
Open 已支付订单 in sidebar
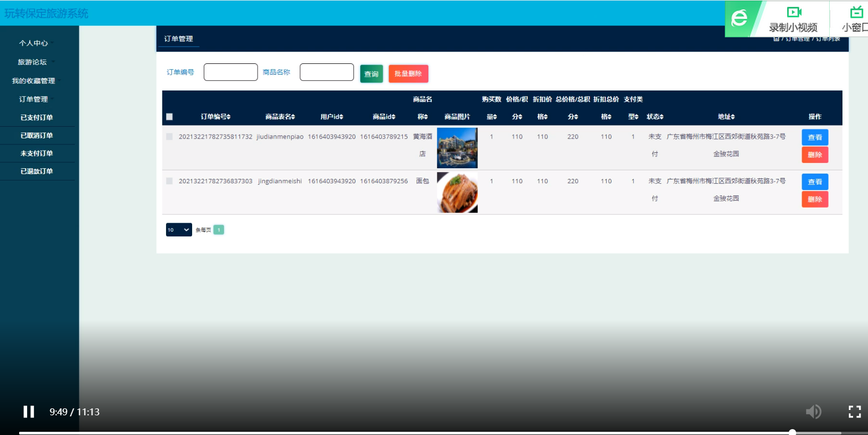37,118
